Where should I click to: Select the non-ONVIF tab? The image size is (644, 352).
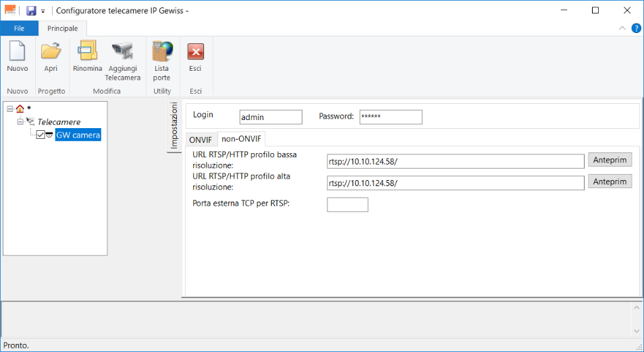pyautogui.click(x=241, y=139)
